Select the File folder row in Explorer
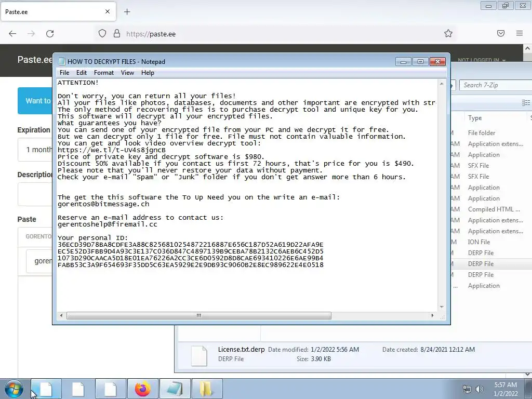Image resolution: width=532 pixels, height=399 pixels. click(x=491, y=133)
